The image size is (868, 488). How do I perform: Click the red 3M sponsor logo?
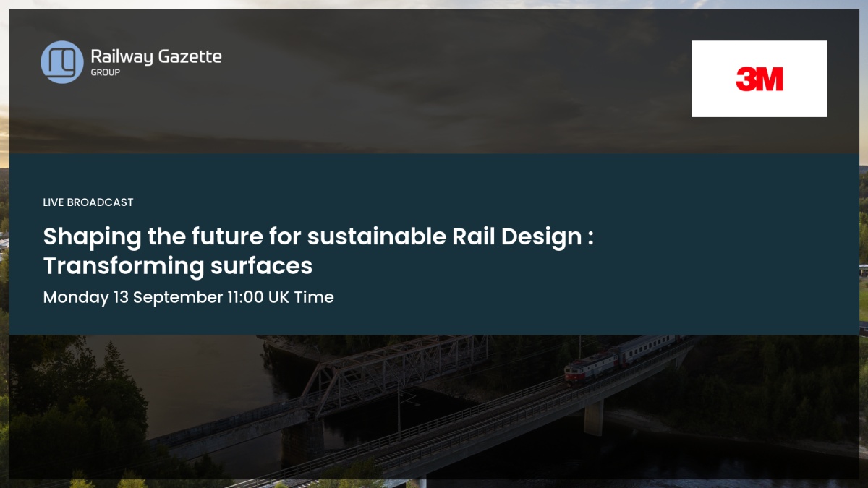tap(759, 79)
